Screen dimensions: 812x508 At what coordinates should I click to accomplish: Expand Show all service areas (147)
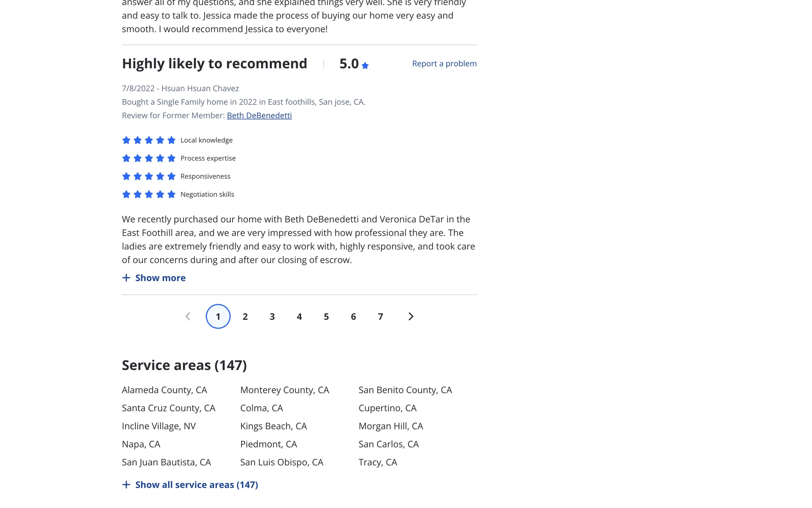point(196,485)
